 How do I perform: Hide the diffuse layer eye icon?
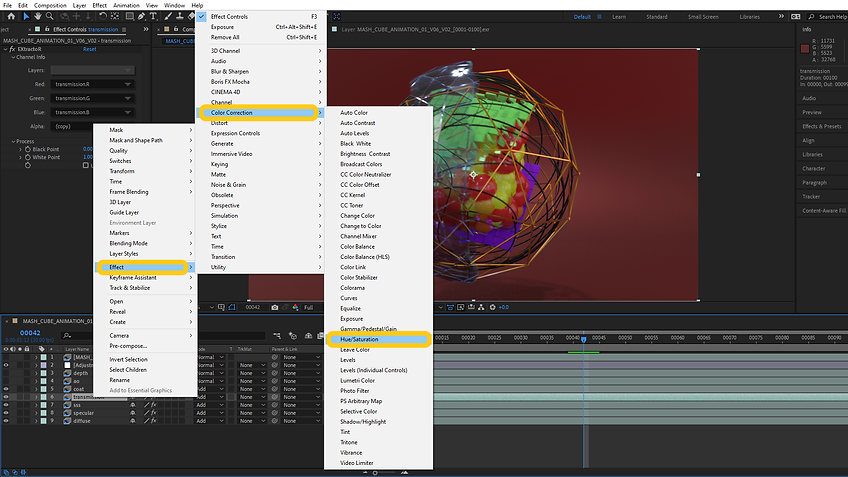[x=6, y=421]
